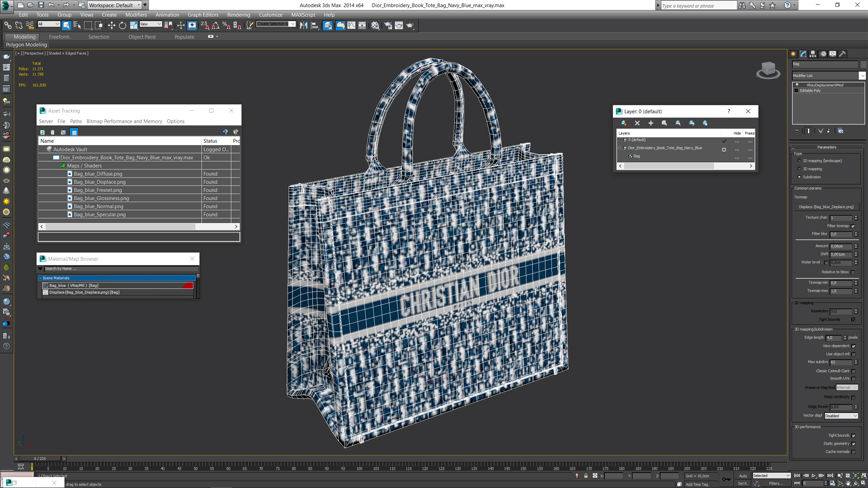Viewport: 868px width, 488px height.
Task: Open the Rendering menu
Action: click(x=238, y=15)
